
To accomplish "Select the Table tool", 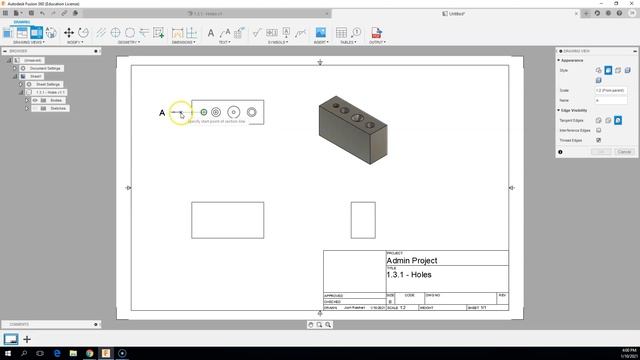I will [341, 33].
